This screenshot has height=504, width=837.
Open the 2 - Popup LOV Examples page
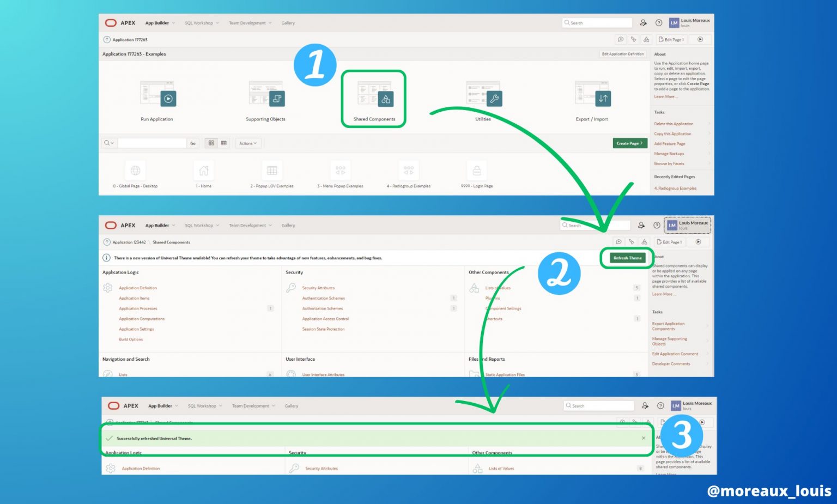pyautogui.click(x=272, y=171)
